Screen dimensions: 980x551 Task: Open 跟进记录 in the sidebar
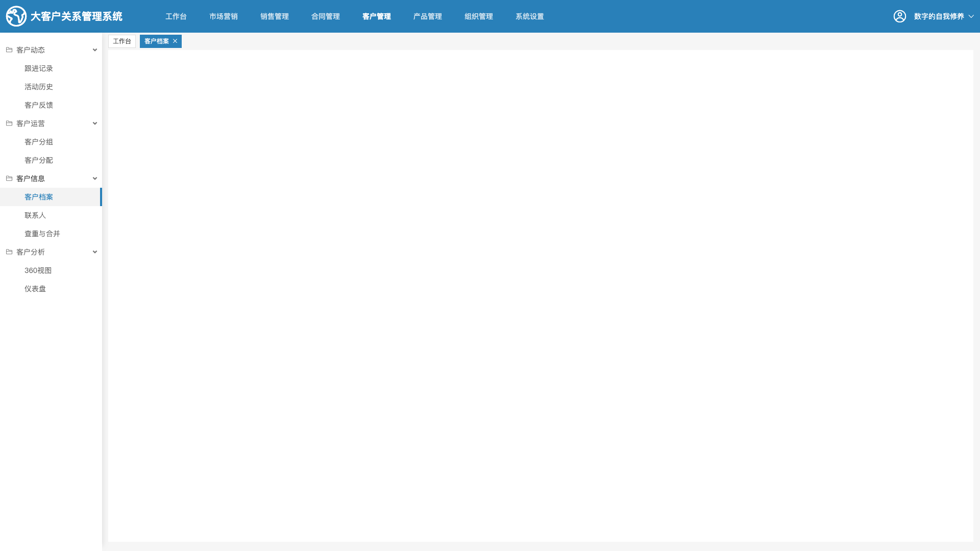(x=39, y=68)
